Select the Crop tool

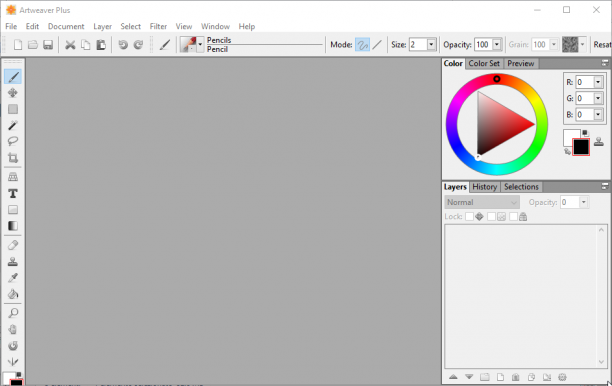tap(13, 158)
